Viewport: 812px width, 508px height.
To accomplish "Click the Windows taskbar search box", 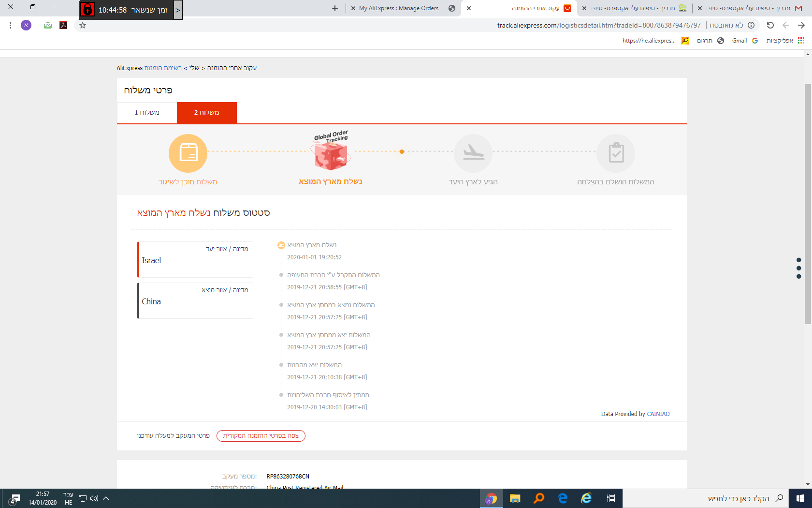I will pyautogui.click(x=706, y=498).
